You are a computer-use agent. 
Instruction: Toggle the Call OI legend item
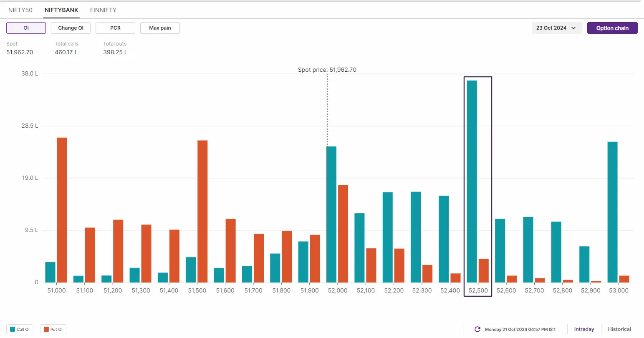pyautogui.click(x=20, y=329)
